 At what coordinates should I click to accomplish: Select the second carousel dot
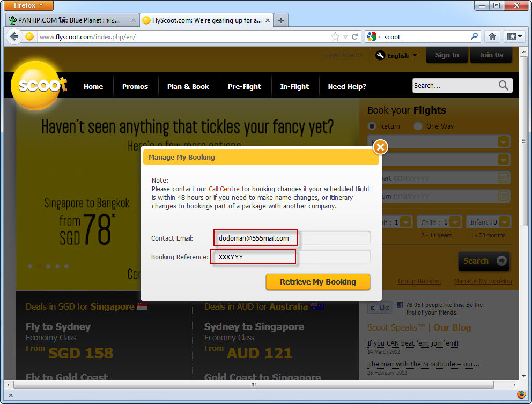[39, 266]
